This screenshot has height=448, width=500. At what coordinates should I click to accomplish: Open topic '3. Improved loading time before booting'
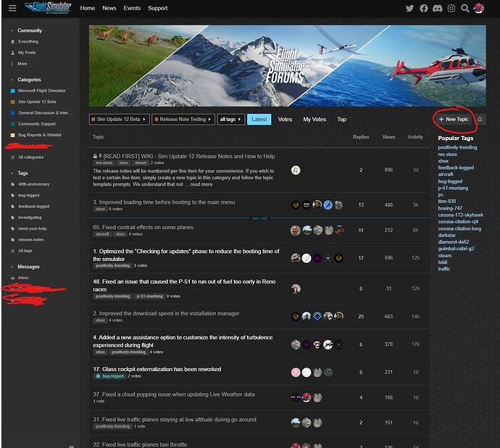(x=164, y=202)
